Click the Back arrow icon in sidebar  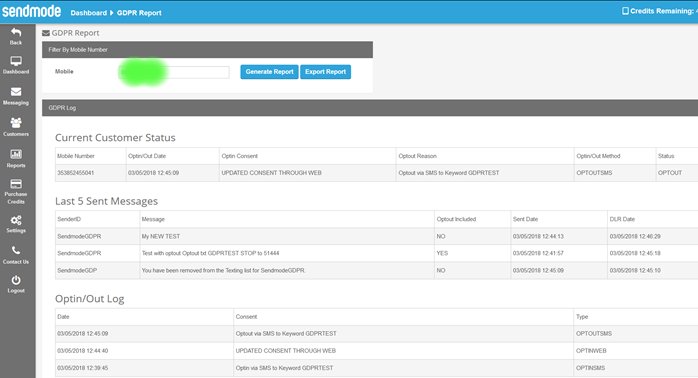coord(16,32)
